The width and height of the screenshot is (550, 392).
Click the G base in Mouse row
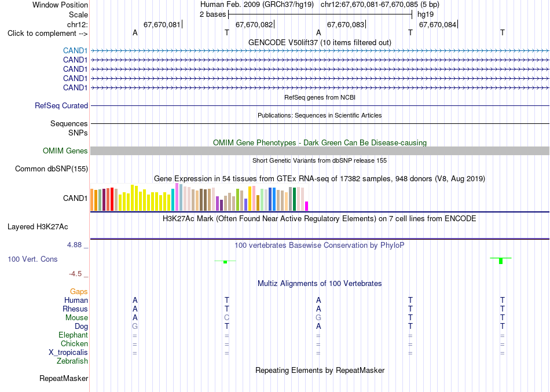tap(318, 318)
